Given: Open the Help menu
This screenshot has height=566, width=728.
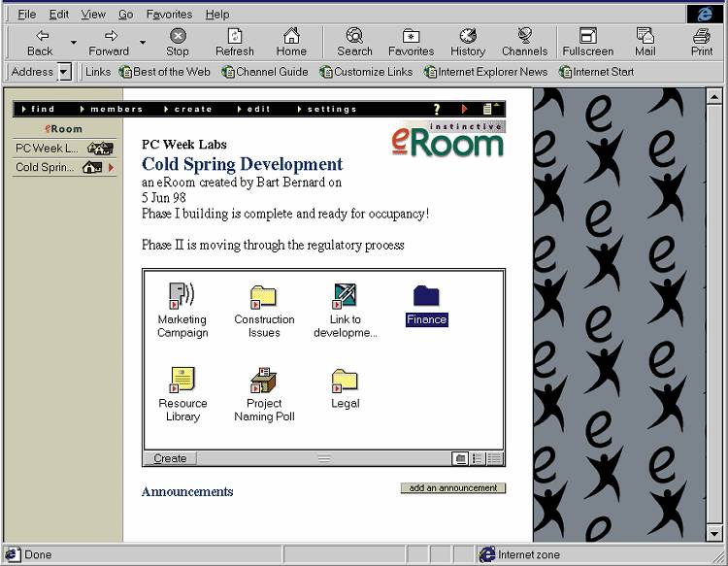Looking at the screenshot, I should [217, 15].
